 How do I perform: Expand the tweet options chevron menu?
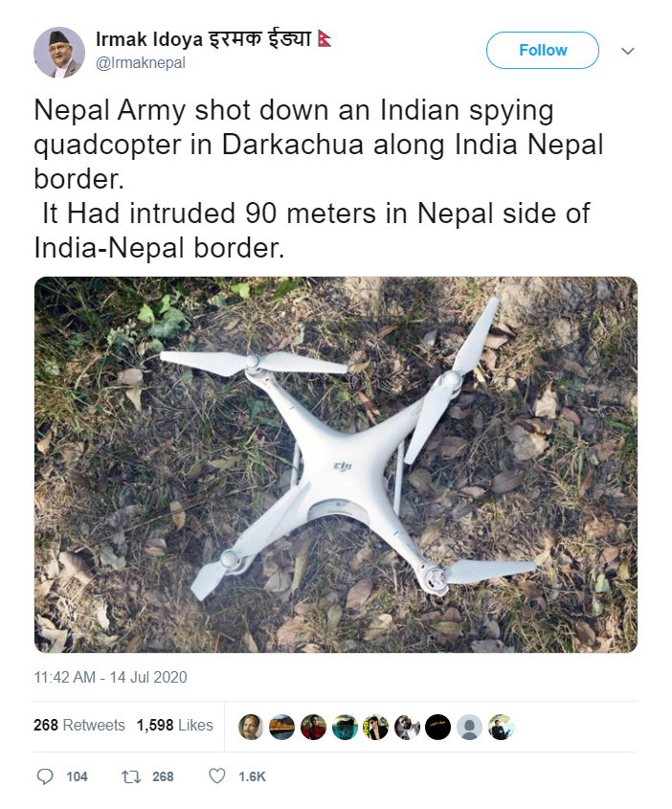(627, 51)
